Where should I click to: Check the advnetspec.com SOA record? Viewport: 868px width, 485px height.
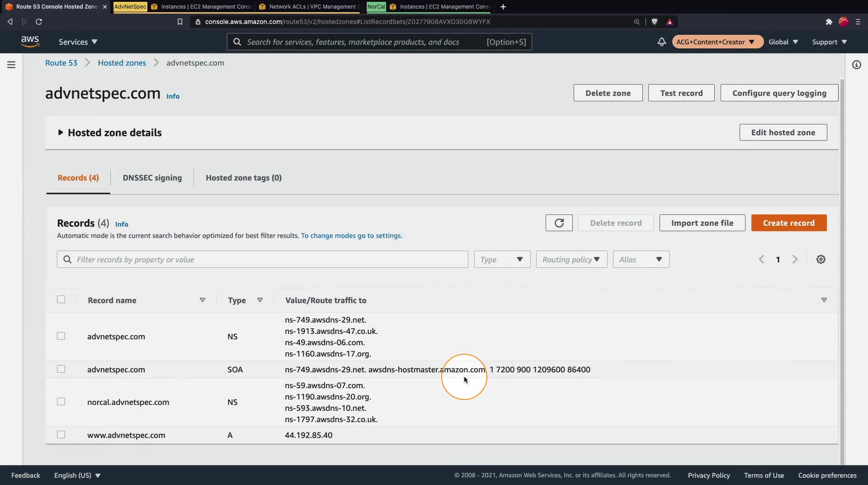(x=61, y=369)
